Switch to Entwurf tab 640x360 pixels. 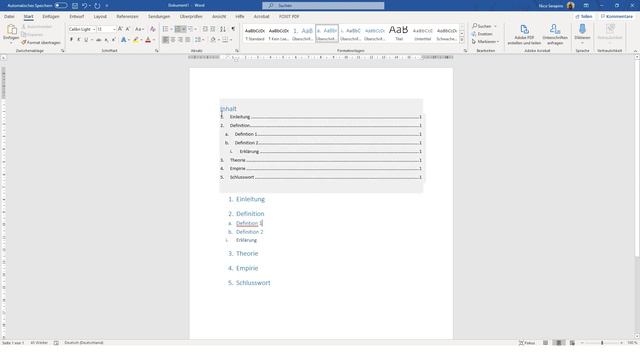click(77, 17)
